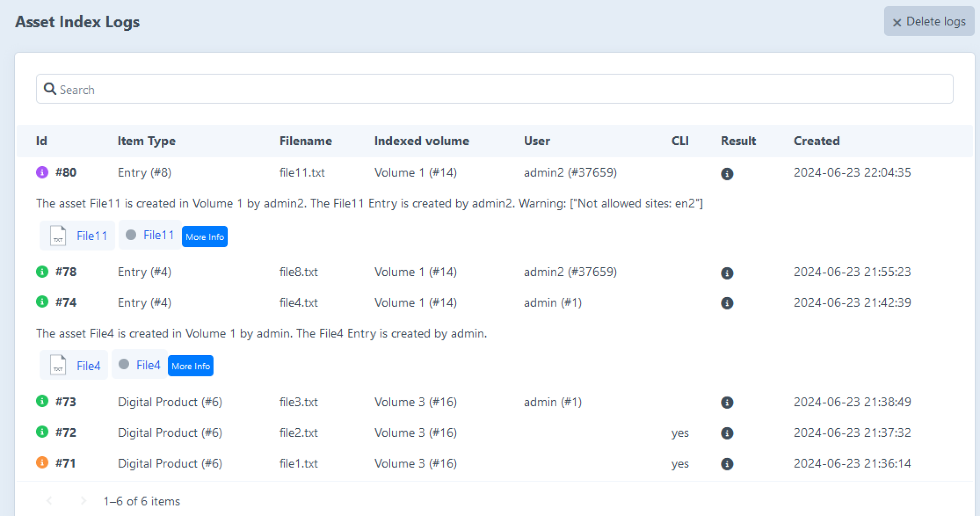This screenshot has width=980, height=516.
Task: Open the Result info icon for file11.txt
Action: click(727, 174)
